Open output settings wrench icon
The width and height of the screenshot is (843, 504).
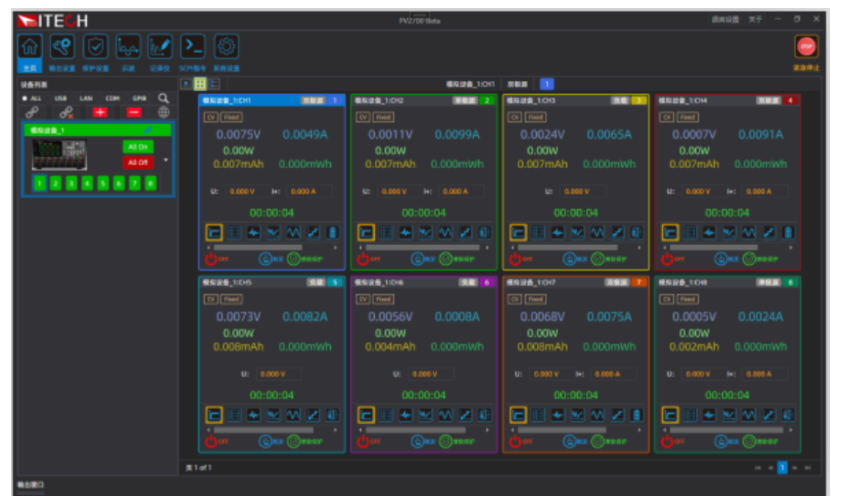[x=62, y=47]
